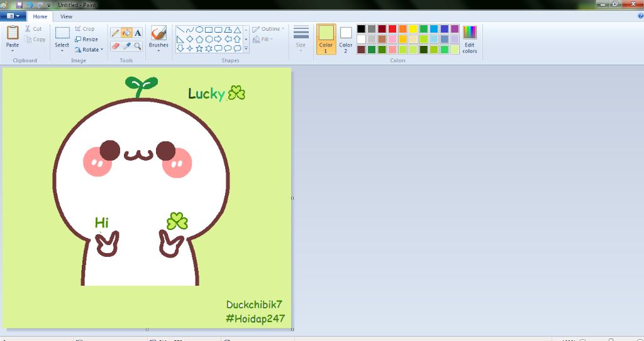Choose the Hexagon shape
Image resolution: width=644 pixels, height=341 pixels.
coord(209,40)
